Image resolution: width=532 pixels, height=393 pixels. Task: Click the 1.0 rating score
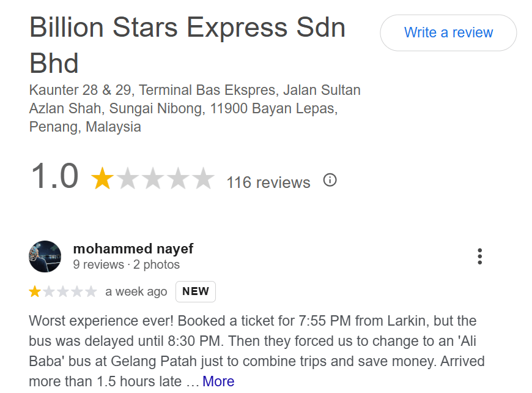[54, 176]
